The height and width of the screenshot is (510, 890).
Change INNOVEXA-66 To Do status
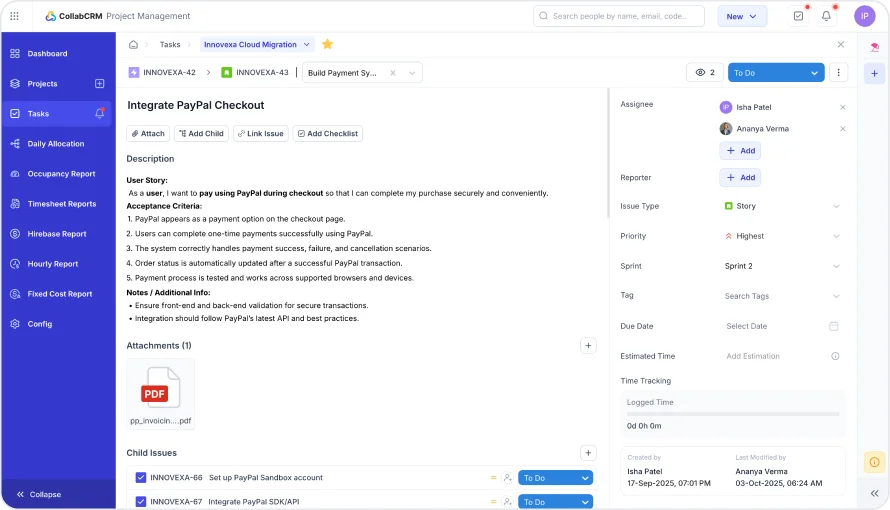pos(555,478)
